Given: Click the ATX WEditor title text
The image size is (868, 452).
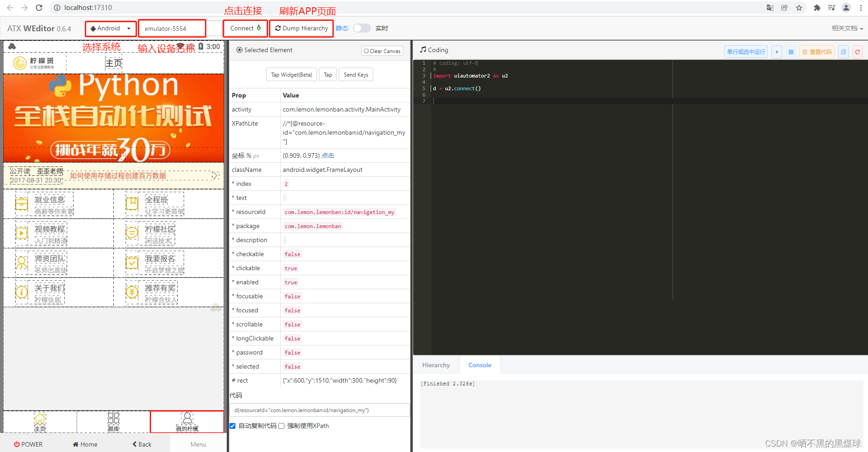Looking at the screenshot, I should point(39,28).
